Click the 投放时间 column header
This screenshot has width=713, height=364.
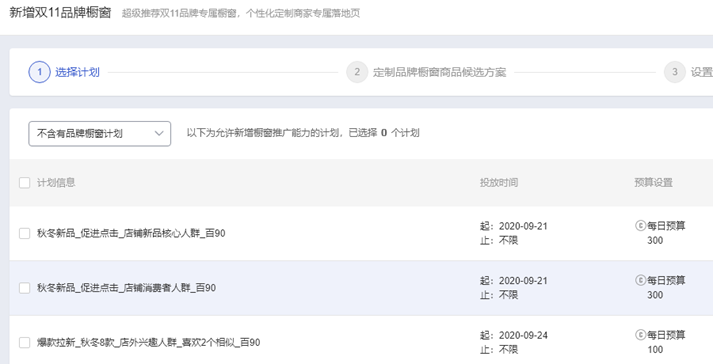click(499, 182)
